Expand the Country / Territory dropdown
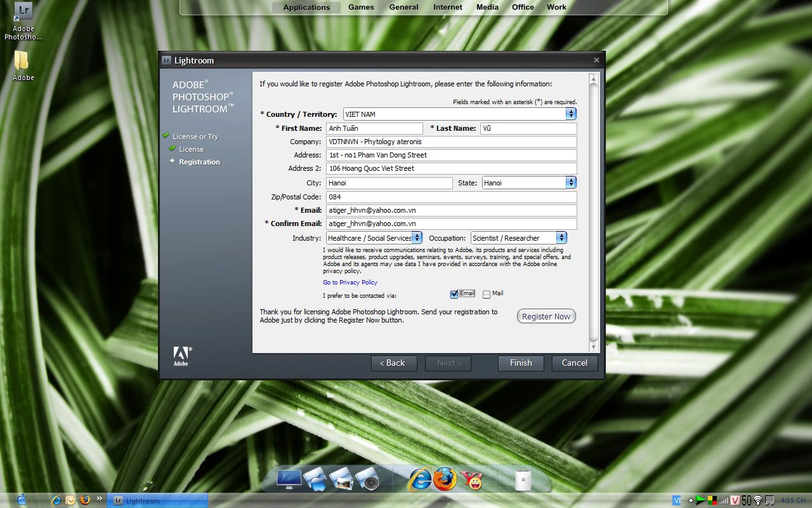812x508 pixels. [571, 114]
